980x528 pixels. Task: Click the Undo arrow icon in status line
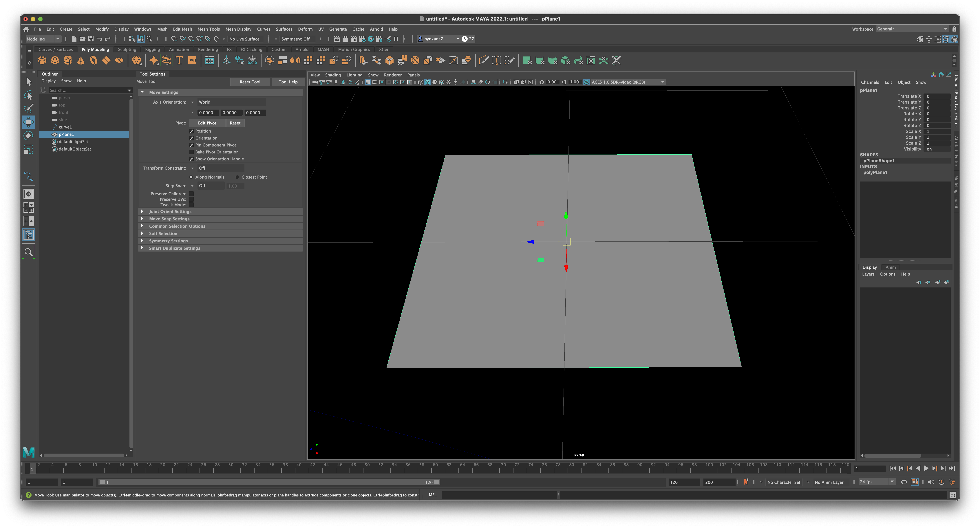(99, 39)
